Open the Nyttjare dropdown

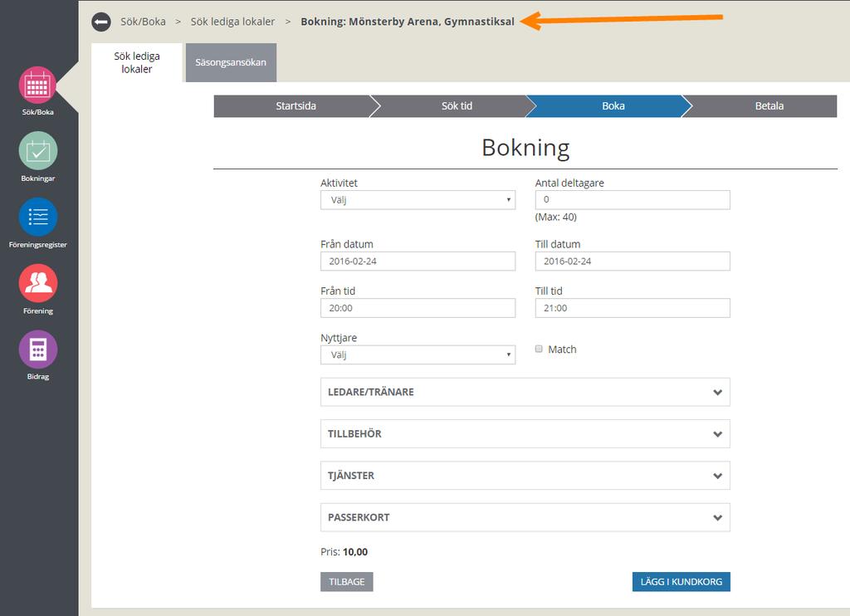pyautogui.click(x=418, y=355)
